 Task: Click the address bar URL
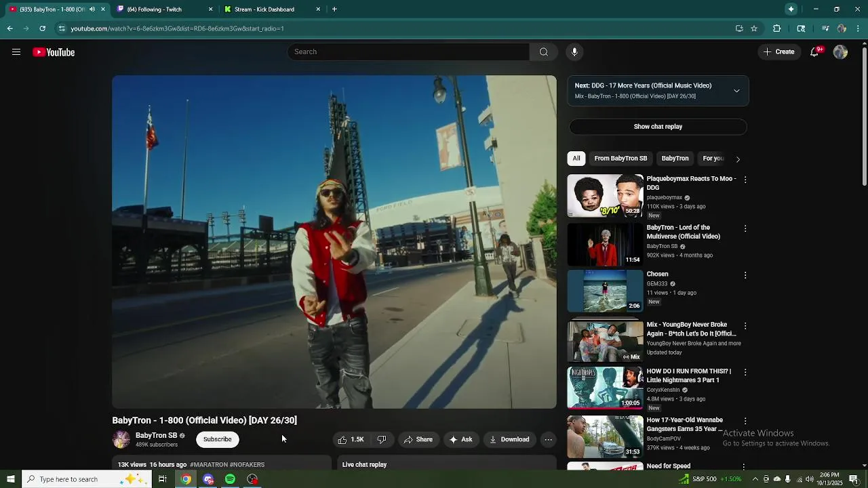point(178,28)
